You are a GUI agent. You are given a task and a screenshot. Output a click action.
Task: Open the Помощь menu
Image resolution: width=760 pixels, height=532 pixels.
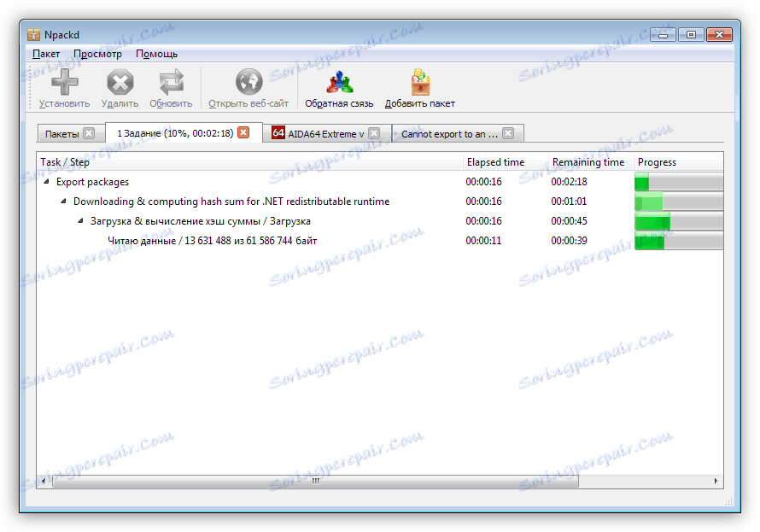(156, 54)
